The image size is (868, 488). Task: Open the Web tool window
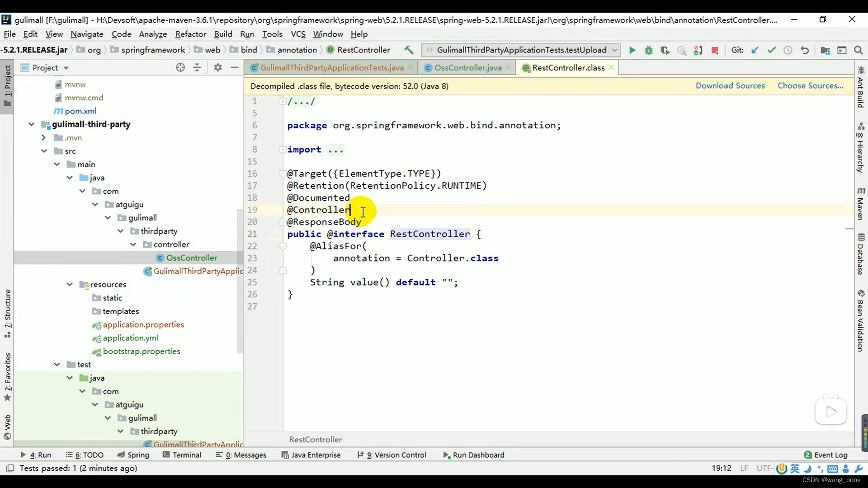(8, 427)
